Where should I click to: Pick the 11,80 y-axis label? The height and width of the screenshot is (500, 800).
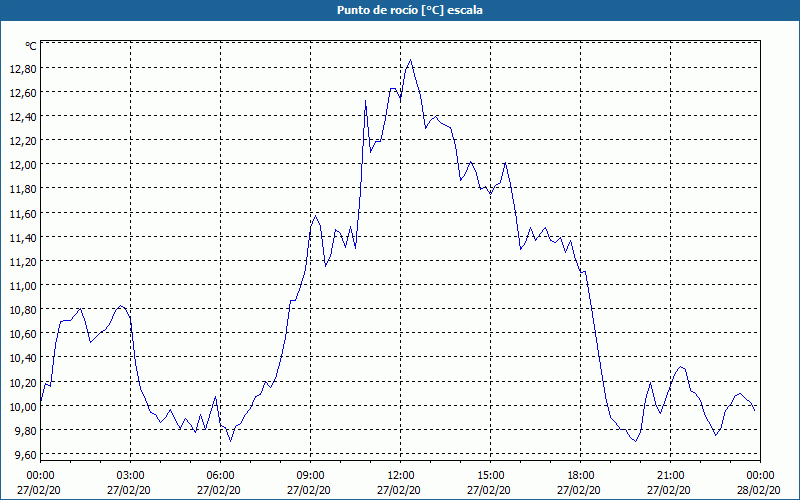tap(23, 189)
